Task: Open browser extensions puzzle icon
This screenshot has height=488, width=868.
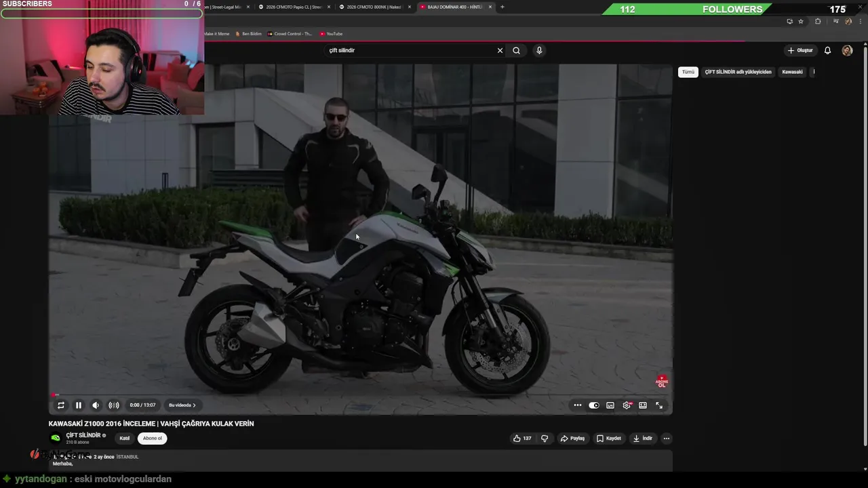Action: point(818,21)
